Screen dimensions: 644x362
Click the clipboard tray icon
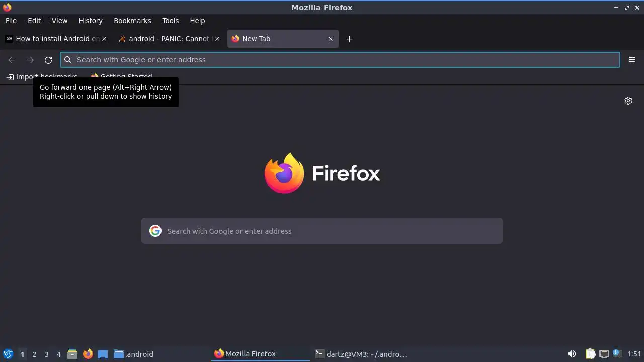pos(590,354)
